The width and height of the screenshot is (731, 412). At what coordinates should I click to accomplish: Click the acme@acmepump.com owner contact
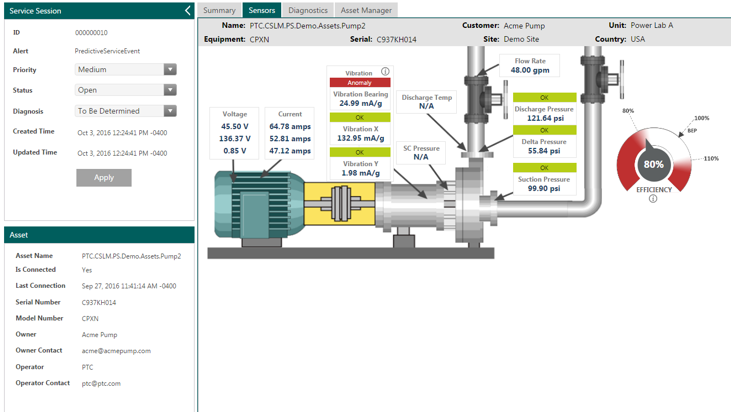[x=116, y=351]
